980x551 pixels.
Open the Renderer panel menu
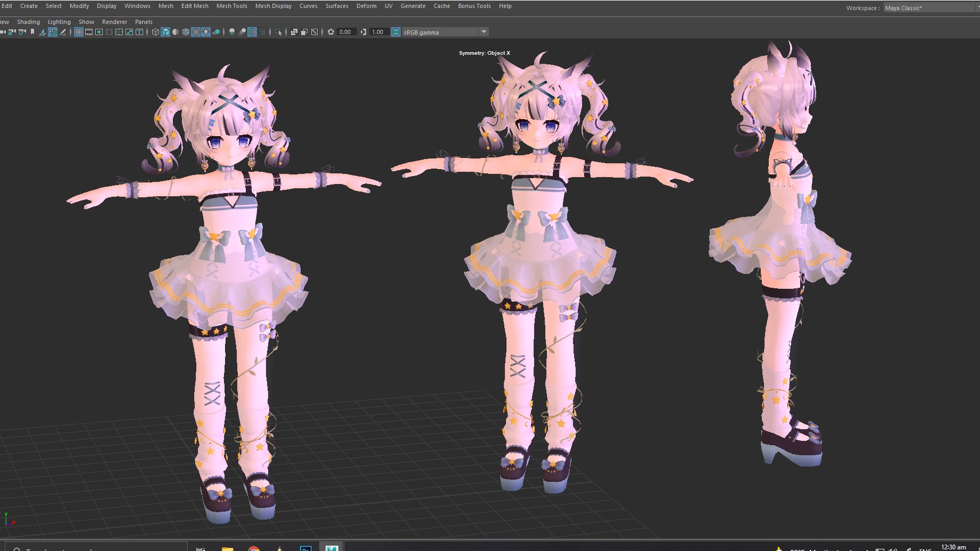[x=114, y=22]
